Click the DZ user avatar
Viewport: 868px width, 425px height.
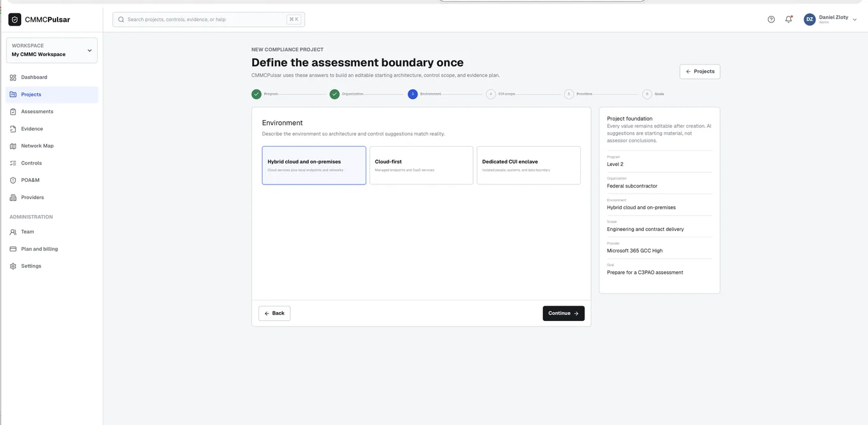click(810, 20)
